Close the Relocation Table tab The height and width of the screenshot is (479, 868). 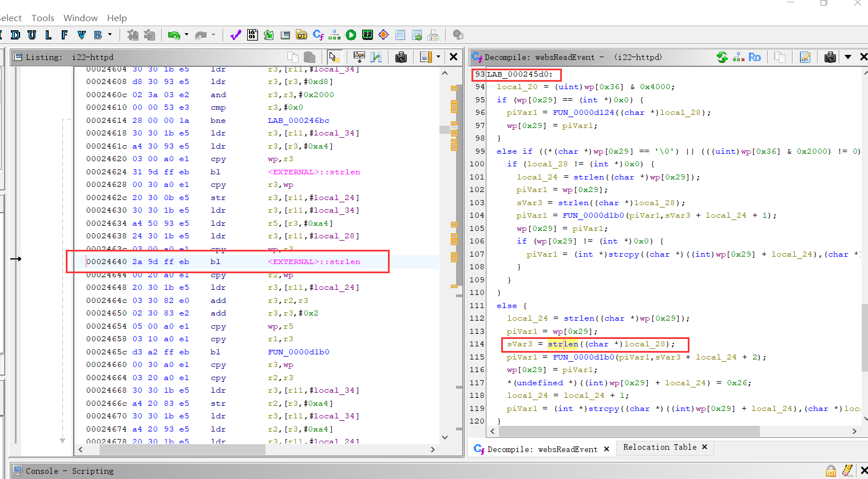tap(704, 447)
